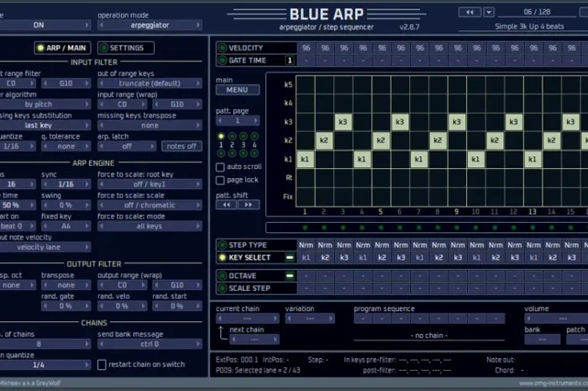588x391 pixels.
Task: Click the main MENU button
Action: tap(238, 90)
